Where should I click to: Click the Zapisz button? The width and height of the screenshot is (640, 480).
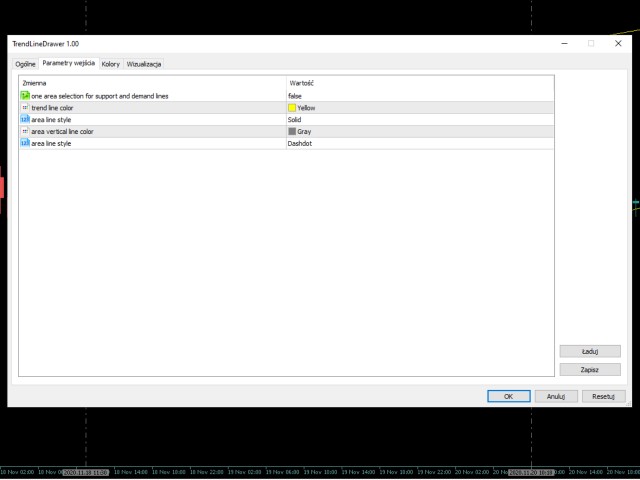tap(590, 370)
